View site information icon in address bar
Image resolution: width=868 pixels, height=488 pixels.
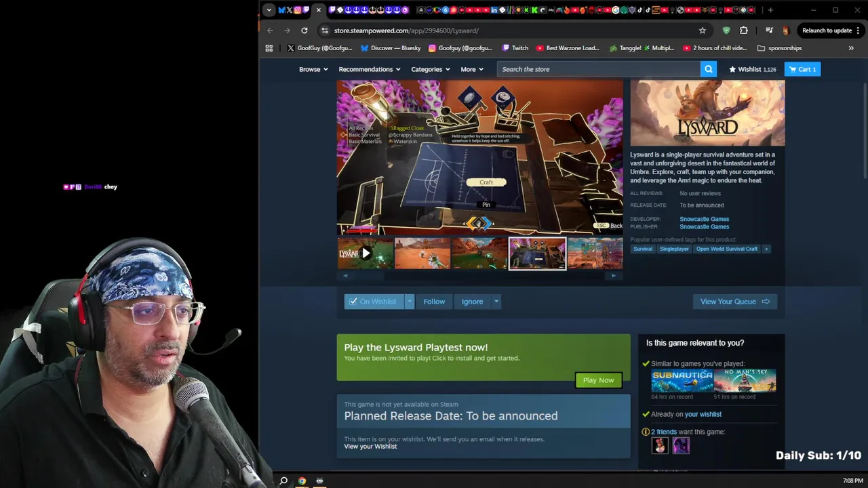[x=325, y=30]
